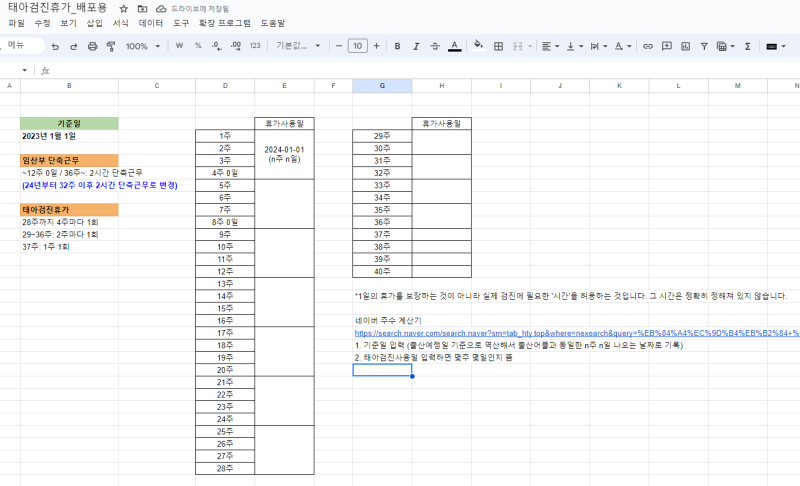
Task: Open the 데이터 menu
Action: pyautogui.click(x=151, y=23)
